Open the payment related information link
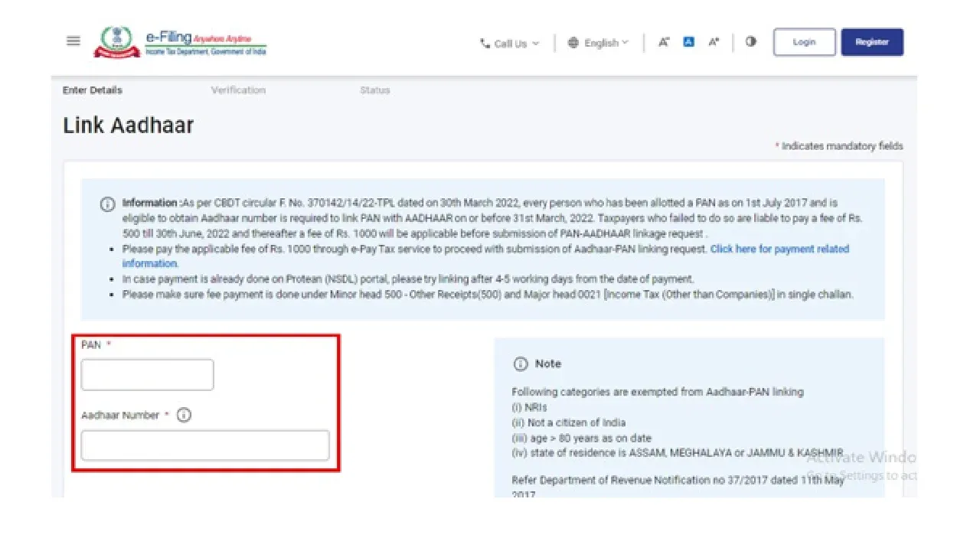The width and height of the screenshot is (980, 551). pos(779,249)
